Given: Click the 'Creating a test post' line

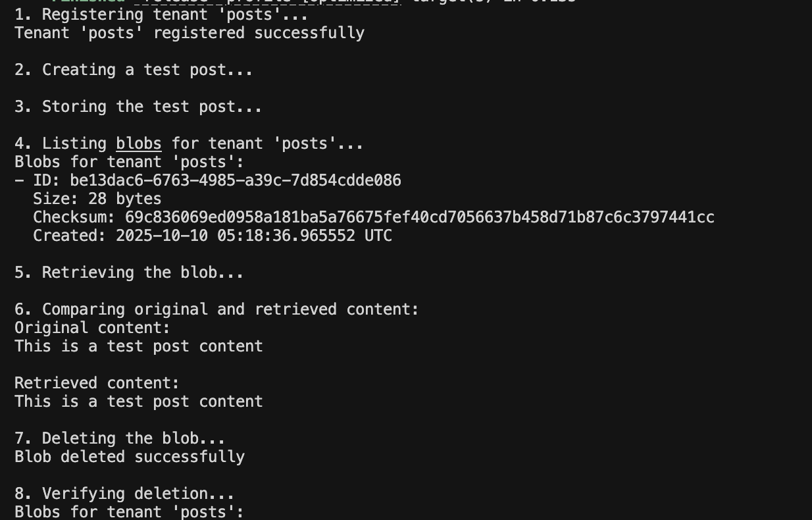Looking at the screenshot, I should click(134, 70).
